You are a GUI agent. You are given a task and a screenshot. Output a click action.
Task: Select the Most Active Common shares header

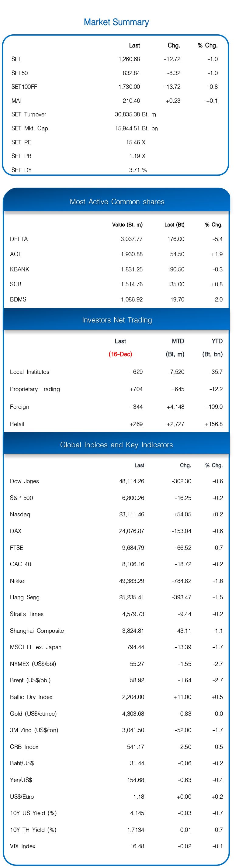[117, 202]
